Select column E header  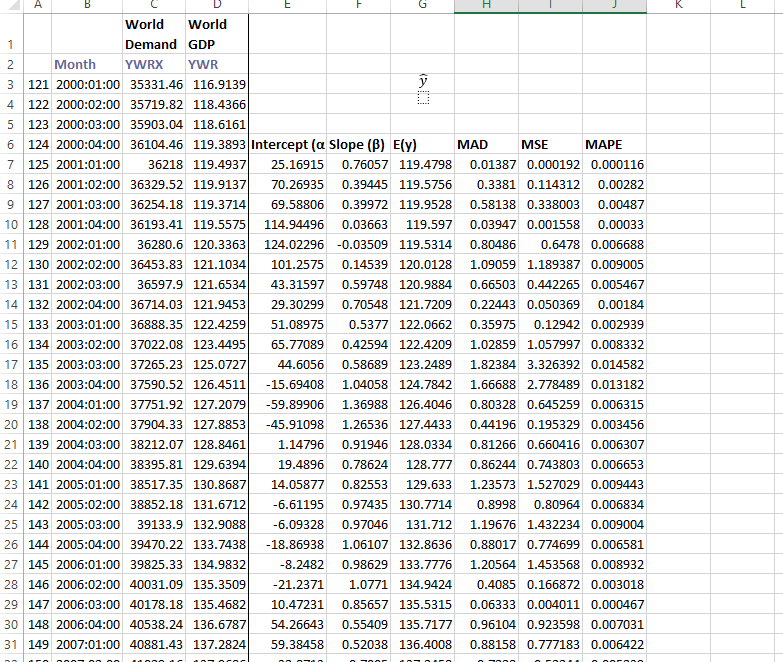tap(288, 5)
